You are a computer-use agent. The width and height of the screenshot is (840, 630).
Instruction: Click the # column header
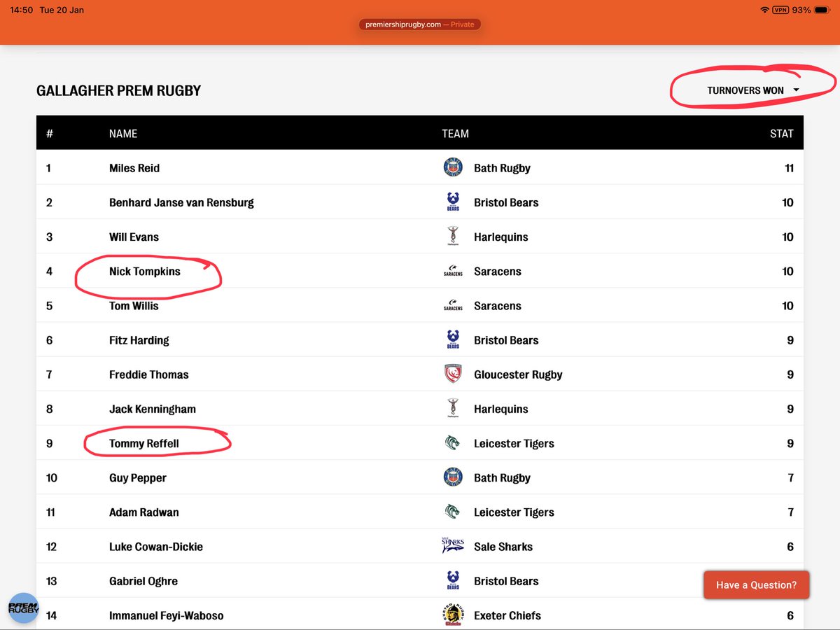(x=49, y=133)
